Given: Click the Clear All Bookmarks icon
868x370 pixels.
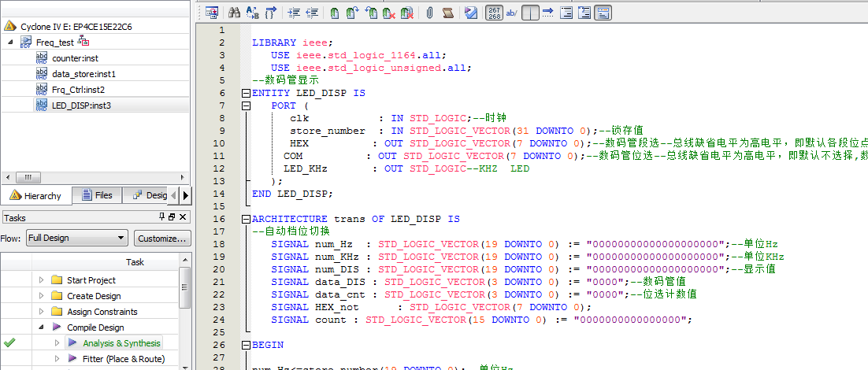Looking at the screenshot, I should coord(406,13).
